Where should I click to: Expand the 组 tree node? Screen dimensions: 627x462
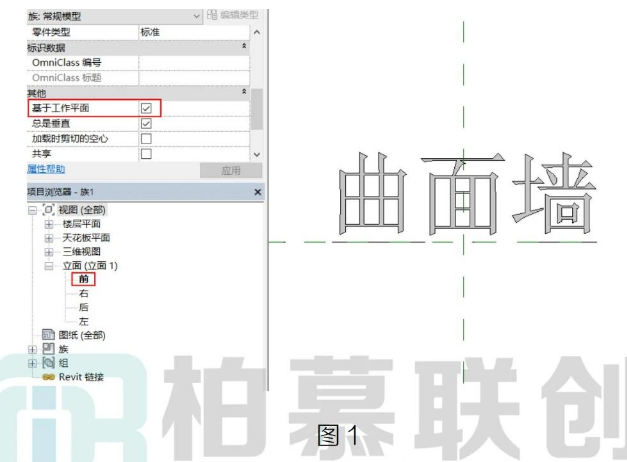32,363
